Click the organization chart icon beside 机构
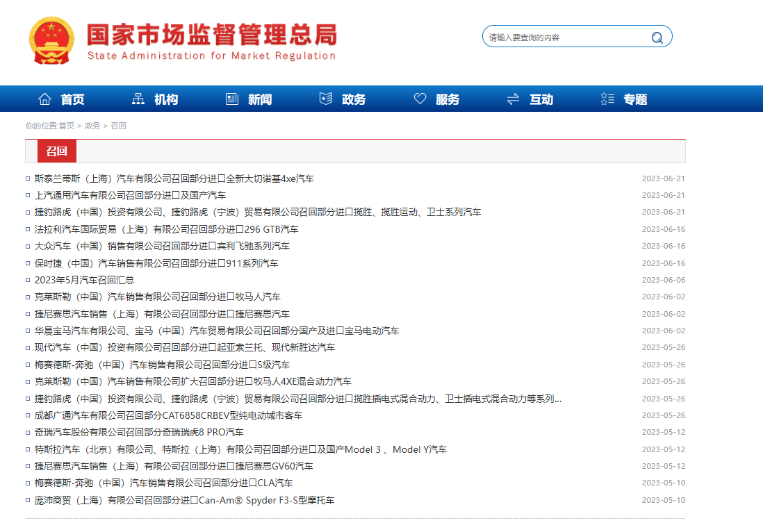The image size is (763, 532). [138, 99]
